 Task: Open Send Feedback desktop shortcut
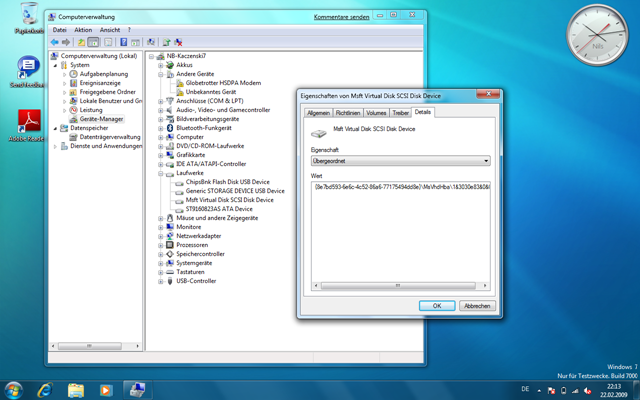(28, 72)
